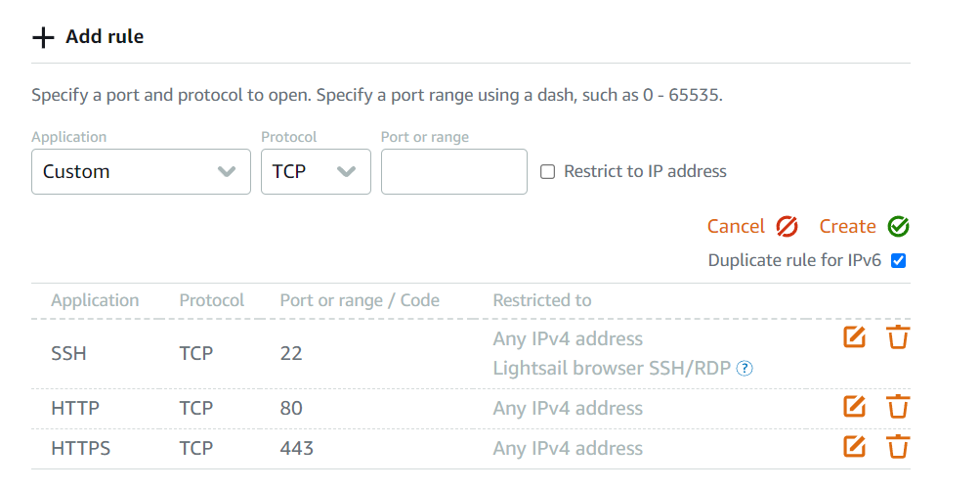Edit the HTTPS port 443 rule
This screenshot has height=490, width=980.
854,447
